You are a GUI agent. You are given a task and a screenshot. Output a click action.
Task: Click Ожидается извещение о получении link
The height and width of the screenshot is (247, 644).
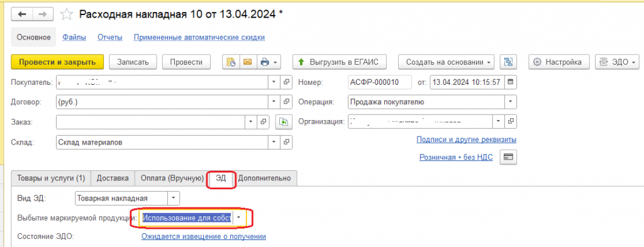pos(204,236)
